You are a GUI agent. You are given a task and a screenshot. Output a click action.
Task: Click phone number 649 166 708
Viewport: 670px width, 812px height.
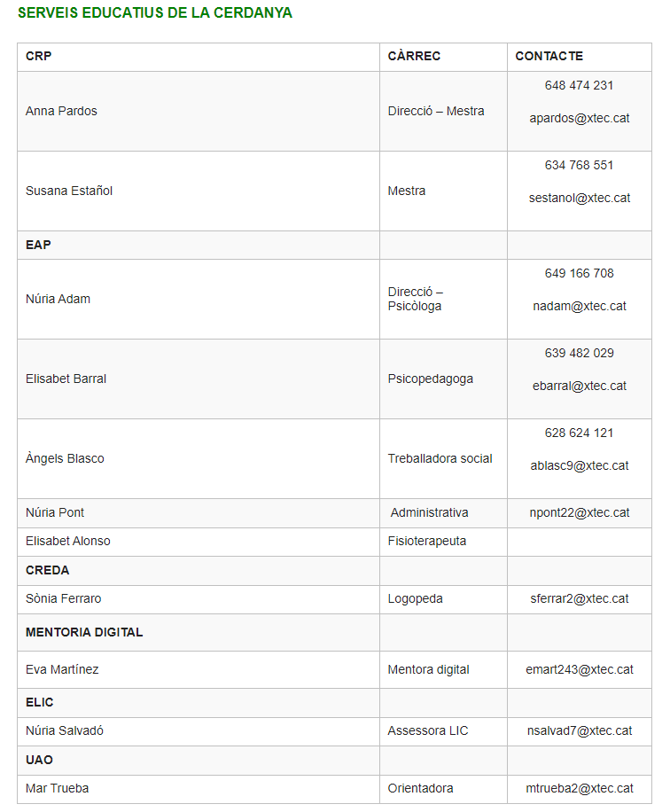tap(580, 273)
